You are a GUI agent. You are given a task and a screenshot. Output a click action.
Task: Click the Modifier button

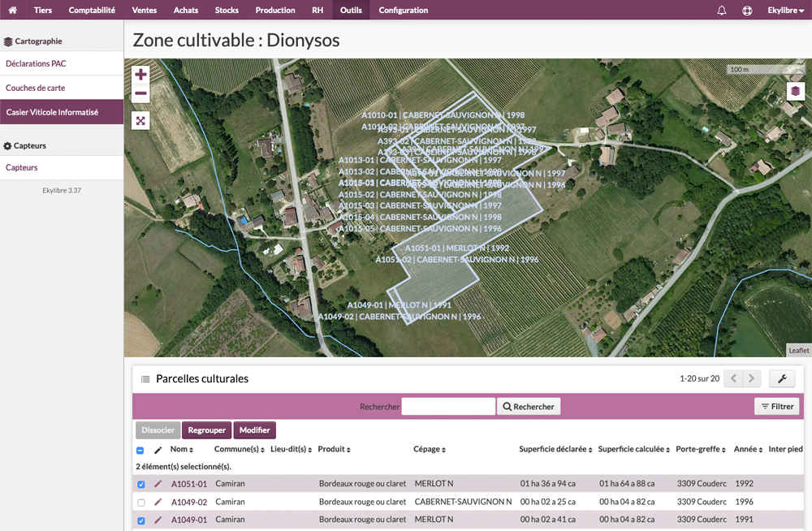click(254, 430)
